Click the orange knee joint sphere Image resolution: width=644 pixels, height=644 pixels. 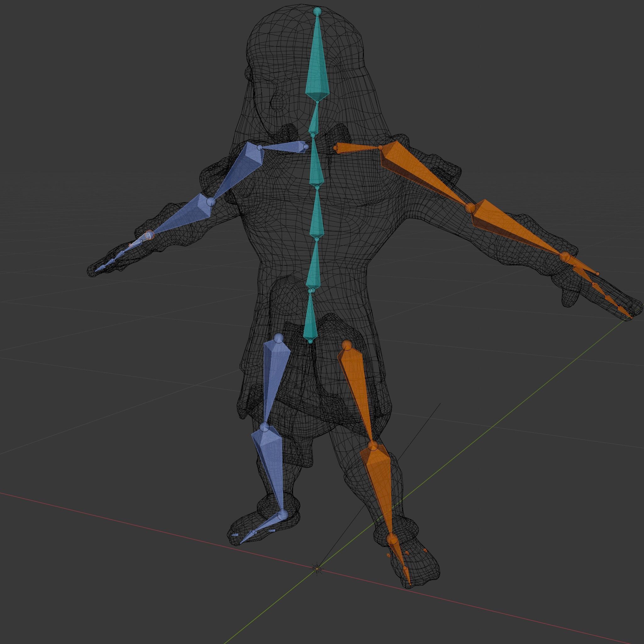click(x=373, y=446)
